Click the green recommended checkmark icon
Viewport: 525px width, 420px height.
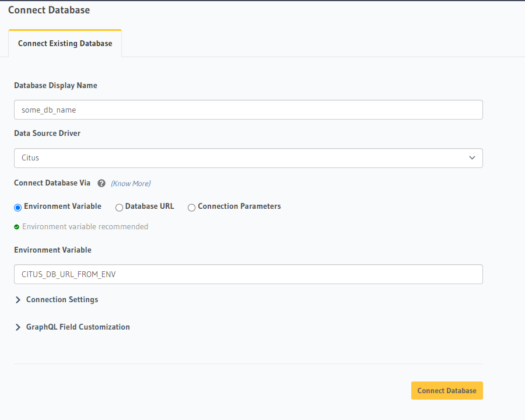17,227
